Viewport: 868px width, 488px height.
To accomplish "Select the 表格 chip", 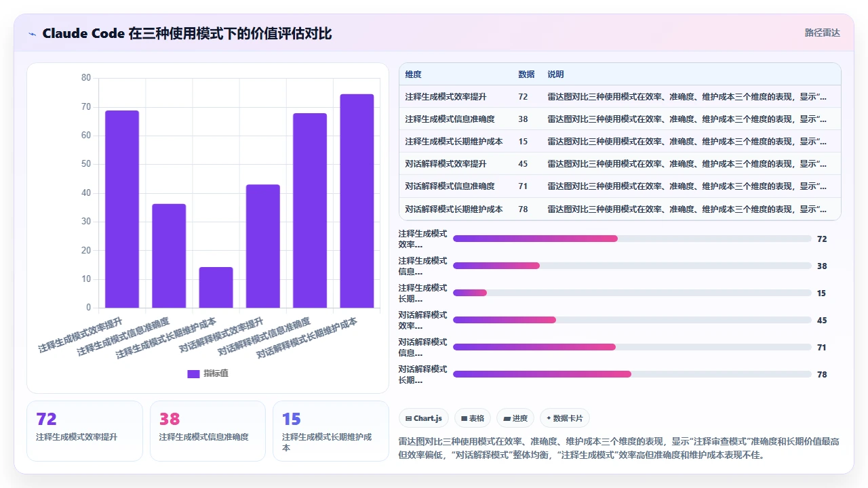I will click(472, 418).
